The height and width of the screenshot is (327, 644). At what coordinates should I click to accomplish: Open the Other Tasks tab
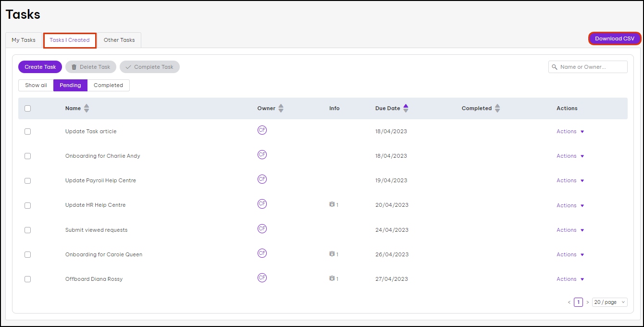[119, 40]
